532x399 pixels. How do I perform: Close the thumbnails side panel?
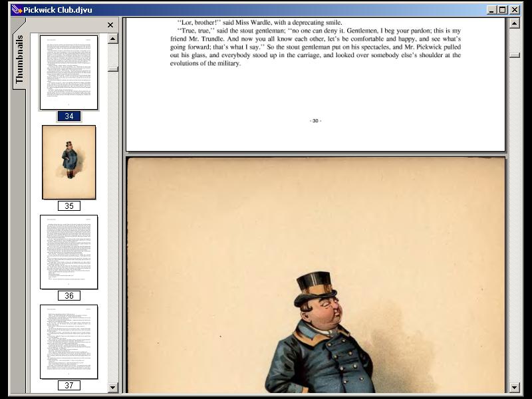click(110, 25)
